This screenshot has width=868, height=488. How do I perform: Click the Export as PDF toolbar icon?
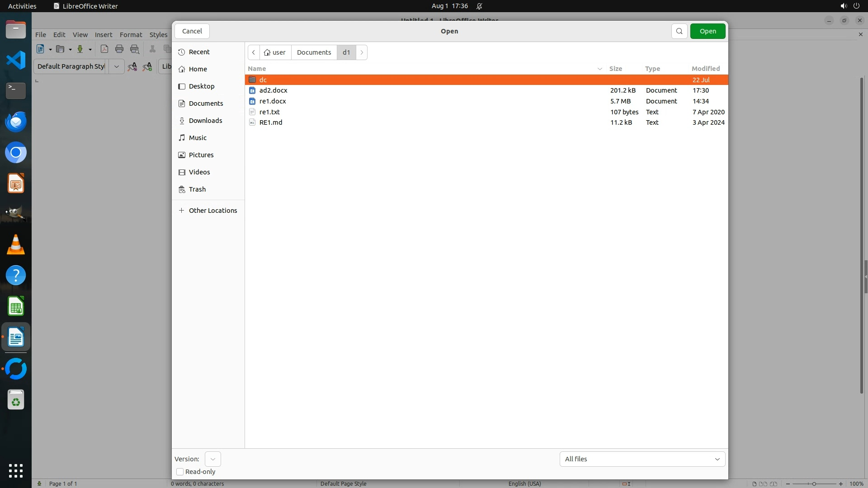pos(104,49)
